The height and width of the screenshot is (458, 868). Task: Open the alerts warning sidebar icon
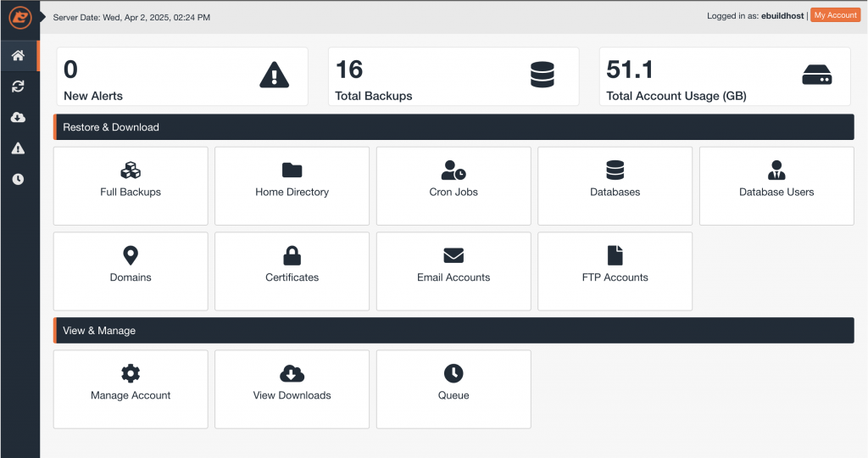click(19, 148)
